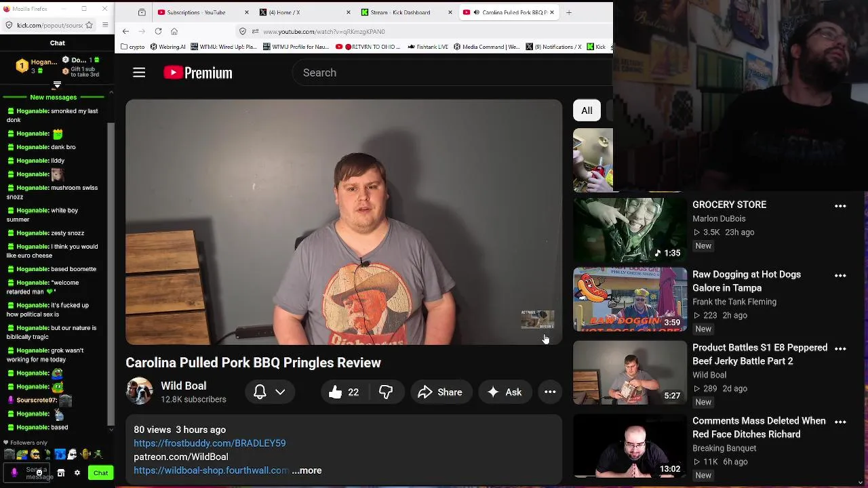Viewport: 868px width, 488px height.
Task: Click the Sourscrote97 username in chat
Action: coord(37,400)
